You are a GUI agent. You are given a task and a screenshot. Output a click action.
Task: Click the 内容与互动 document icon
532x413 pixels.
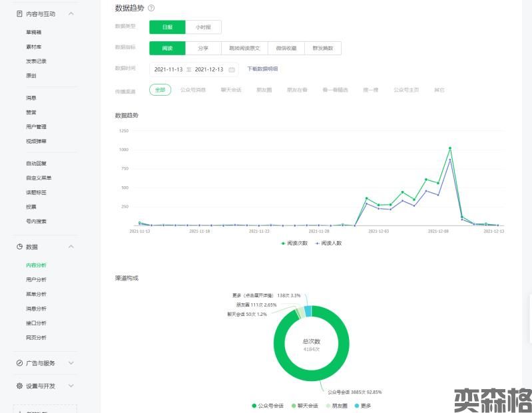(19, 13)
